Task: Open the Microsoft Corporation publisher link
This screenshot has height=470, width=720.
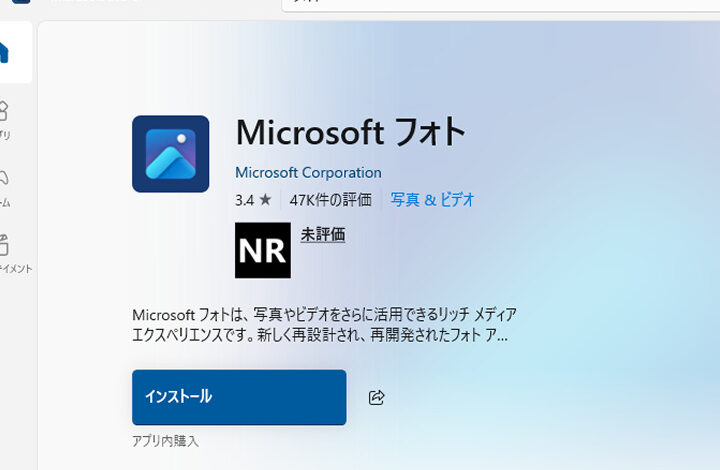Action: pos(308,173)
